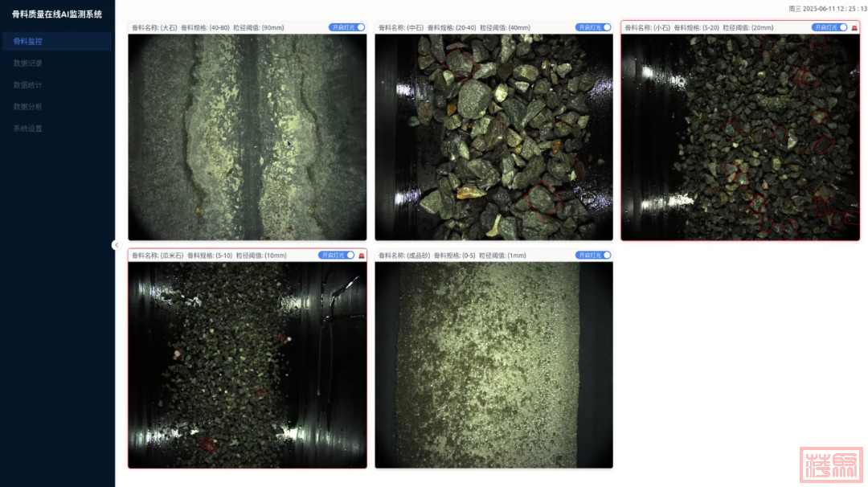Click the 成品砂 sand camera image

[x=493, y=364]
